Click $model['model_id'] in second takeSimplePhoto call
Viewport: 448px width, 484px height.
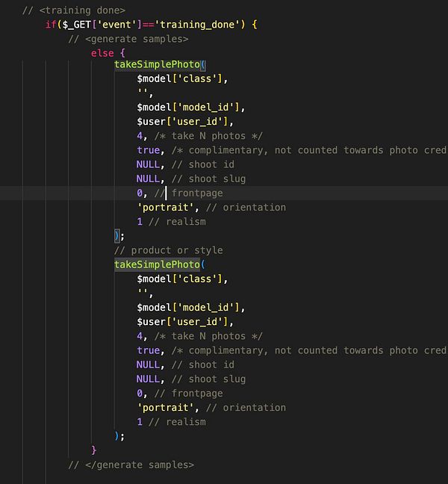(x=188, y=308)
